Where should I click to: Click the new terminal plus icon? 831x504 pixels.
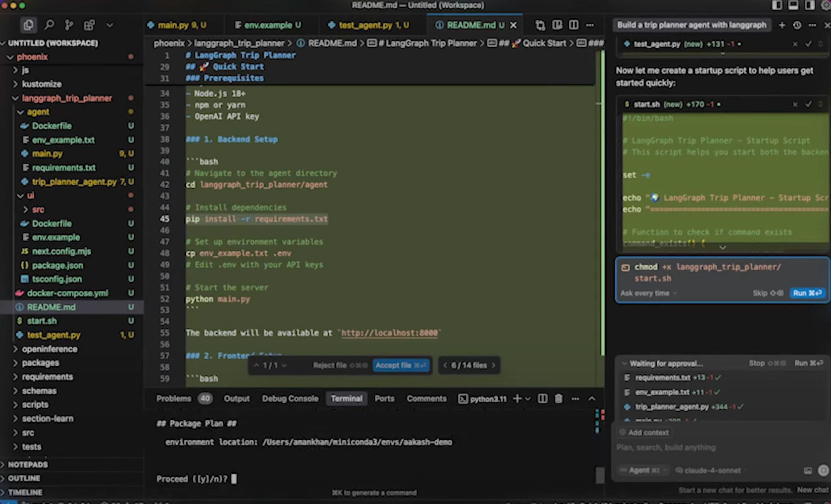[x=517, y=399]
